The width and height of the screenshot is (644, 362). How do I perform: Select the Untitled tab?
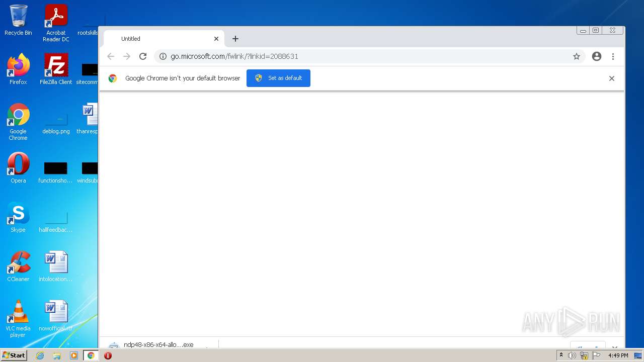(164, 39)
